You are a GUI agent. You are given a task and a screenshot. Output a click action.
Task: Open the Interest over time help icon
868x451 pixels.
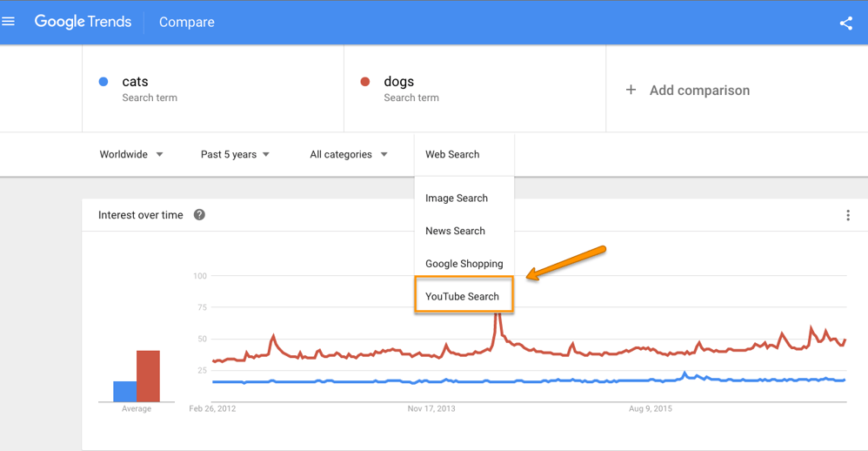[199, 215]
